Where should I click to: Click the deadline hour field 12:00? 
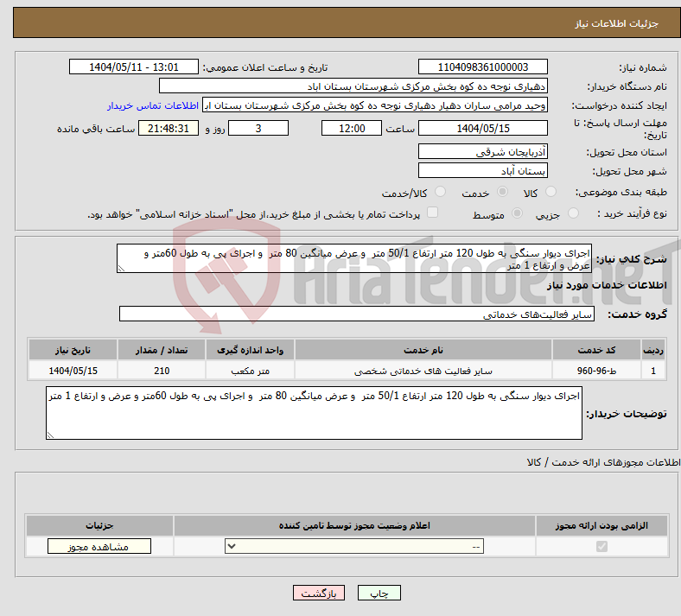[352, 128]
